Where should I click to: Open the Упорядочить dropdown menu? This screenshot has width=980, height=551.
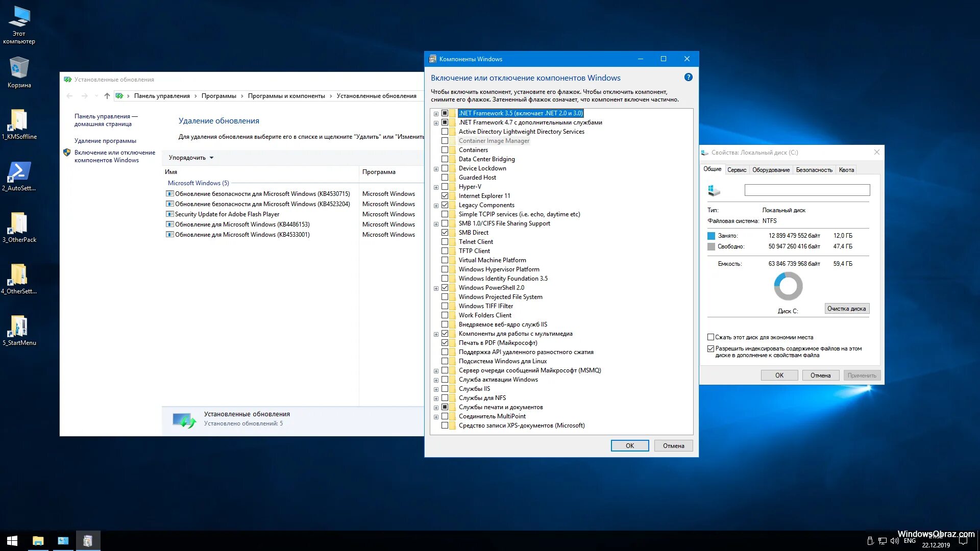tap(191, 158)
